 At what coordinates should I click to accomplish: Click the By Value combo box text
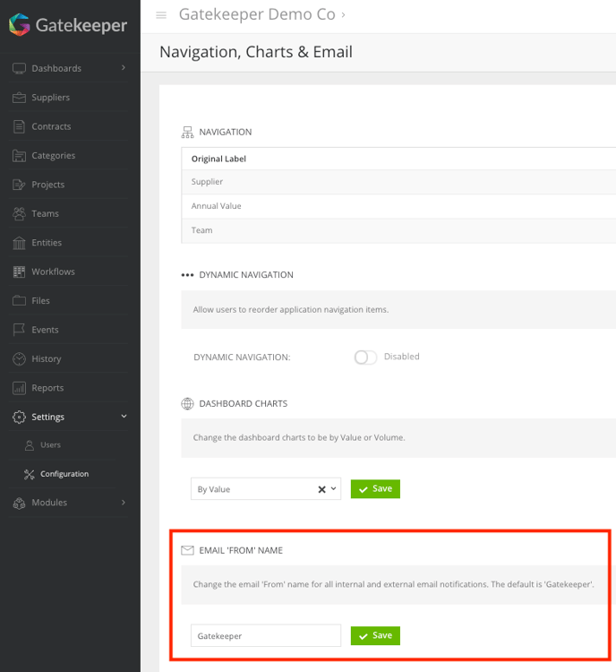click(214, 489)
